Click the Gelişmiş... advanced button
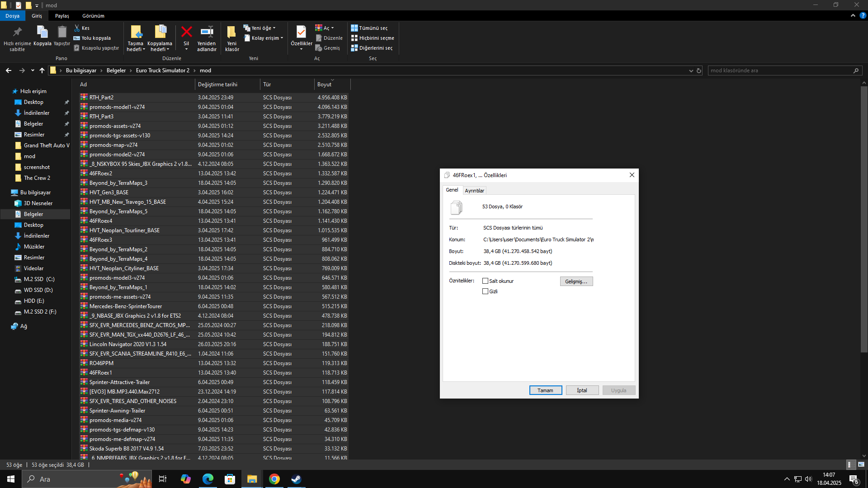The image size is (868, 488). 576,282
